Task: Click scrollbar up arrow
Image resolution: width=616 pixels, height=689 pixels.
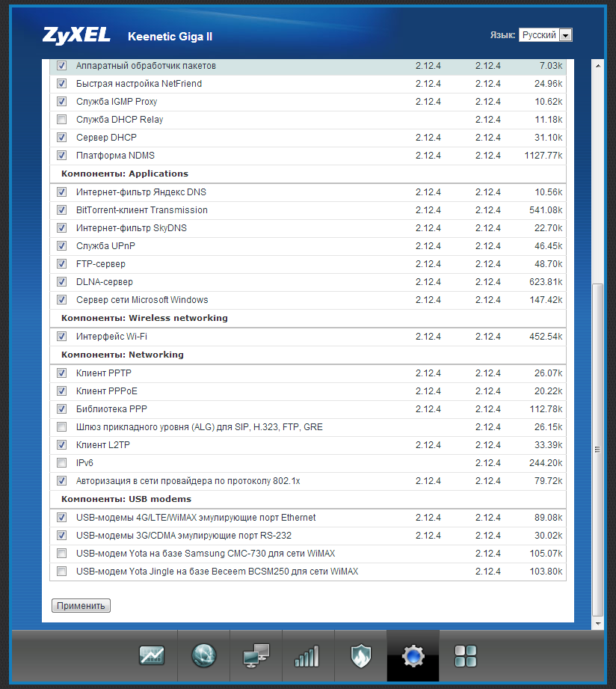Action: pos(597,66)
